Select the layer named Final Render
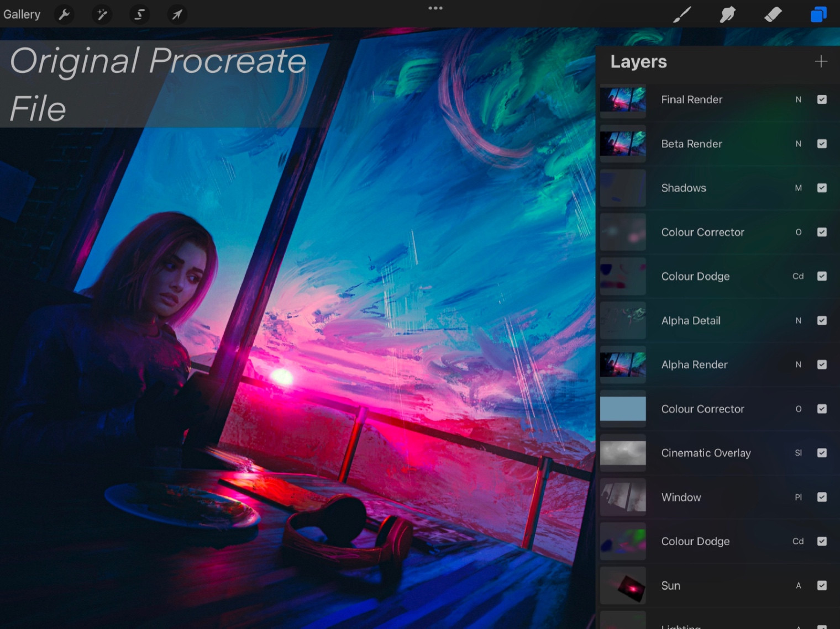This screenshot has height=629, width=840. click(691, 99)
